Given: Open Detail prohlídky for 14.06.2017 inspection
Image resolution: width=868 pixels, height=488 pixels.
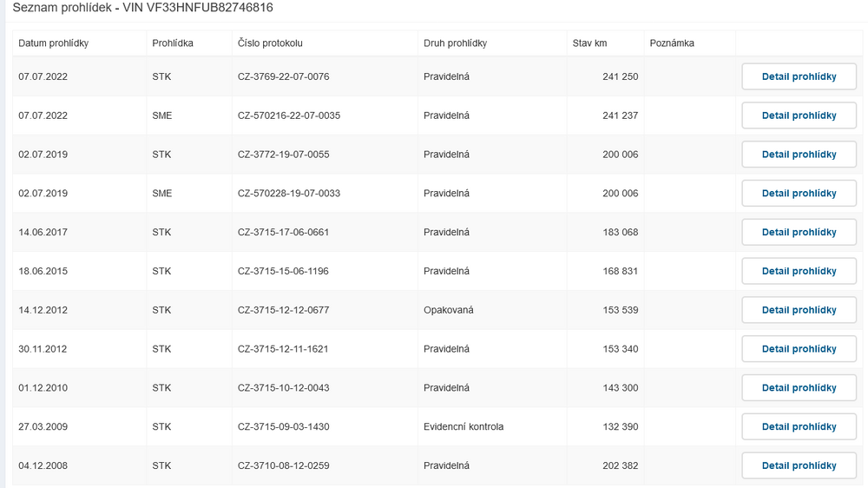Looking at the screenshot, I should tap(799, 232).
